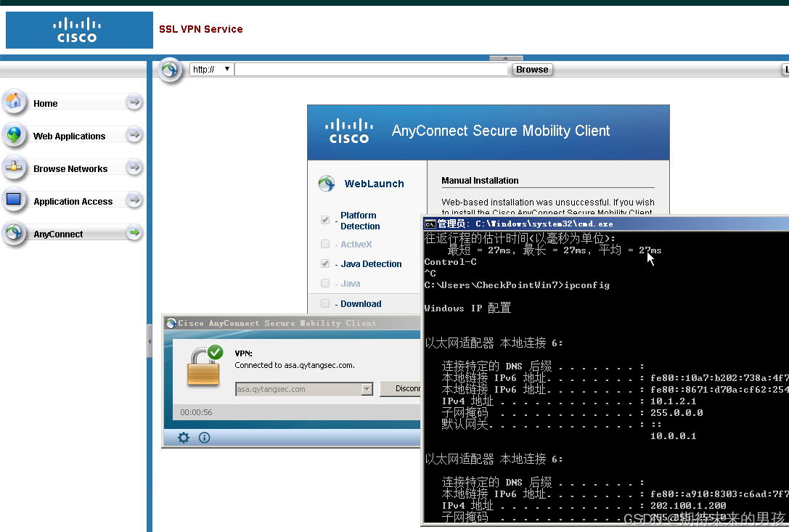Click the connection timer 00:00:56
The width and height of the screenshot is (789, 532).
tap(196, 412)
